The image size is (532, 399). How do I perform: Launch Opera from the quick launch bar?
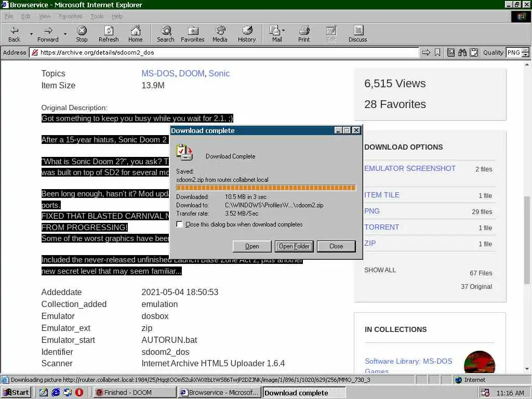[79, 393]
